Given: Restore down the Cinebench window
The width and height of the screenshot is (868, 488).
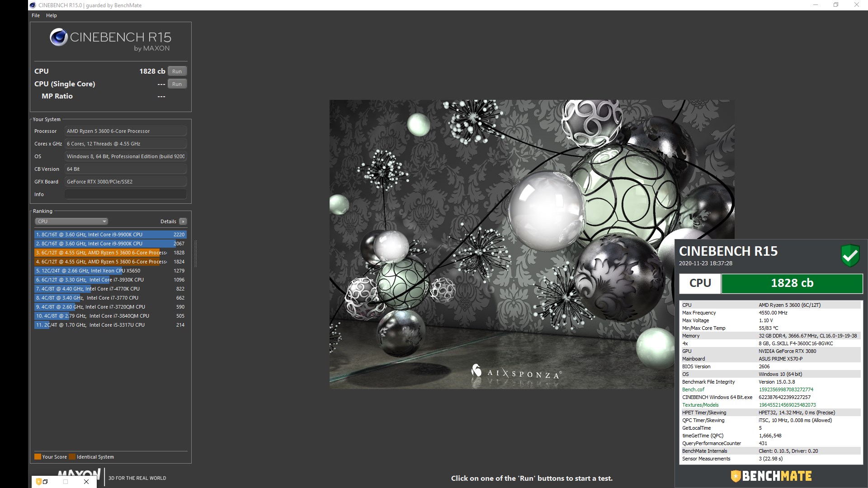Looking at the screenshot, I should 836,5.
